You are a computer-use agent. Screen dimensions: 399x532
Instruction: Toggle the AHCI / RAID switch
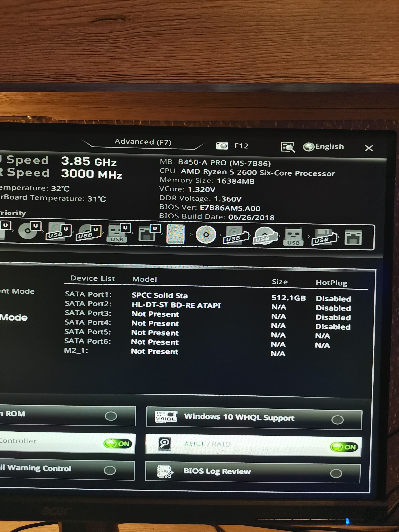pos(344,447)
